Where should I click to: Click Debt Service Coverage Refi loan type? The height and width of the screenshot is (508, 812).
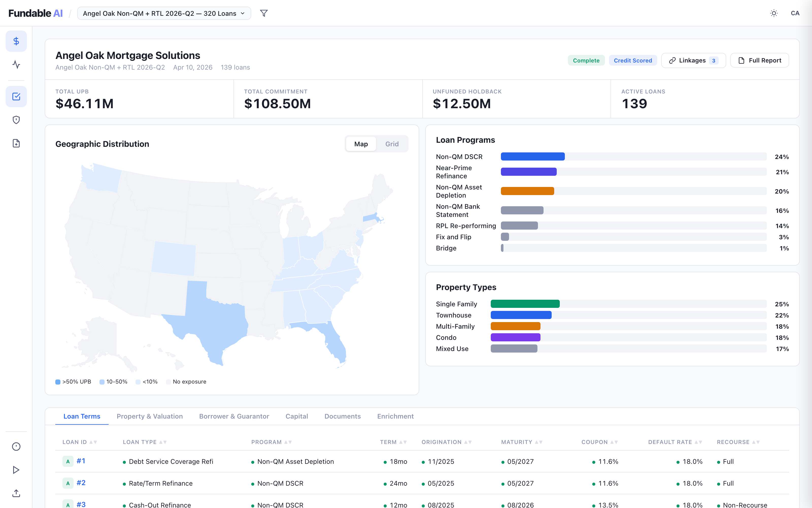coord(171,462)
